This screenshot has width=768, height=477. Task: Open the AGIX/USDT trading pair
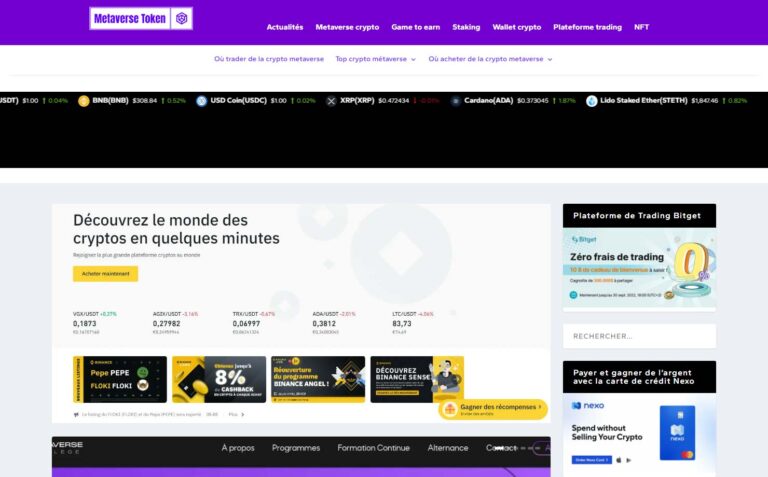(x=175, y=323)
